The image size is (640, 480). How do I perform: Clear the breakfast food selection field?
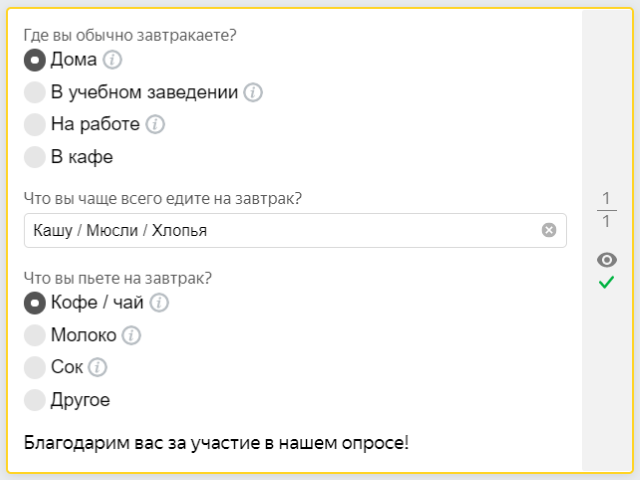pos(549,230)
